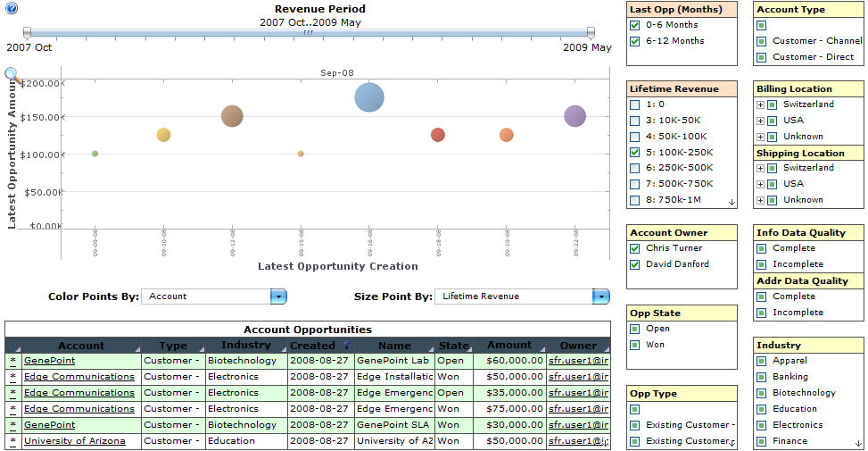Expand Unknown under Shipping Location
Image resolution: width=868 pixels, height=451 pixels.
click(761, 201)
